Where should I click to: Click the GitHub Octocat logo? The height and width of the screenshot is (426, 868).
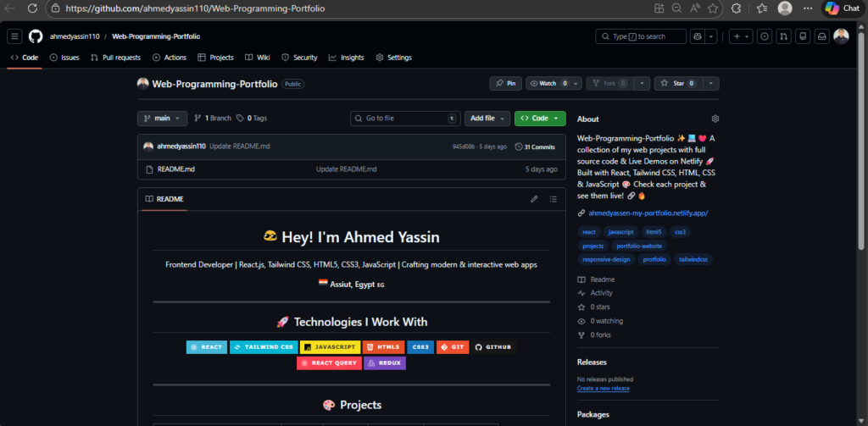click(x=36, y=36)
